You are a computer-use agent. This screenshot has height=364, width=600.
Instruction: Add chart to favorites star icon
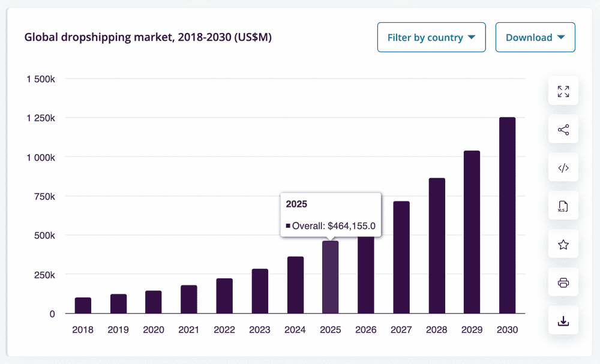(563, 244)
